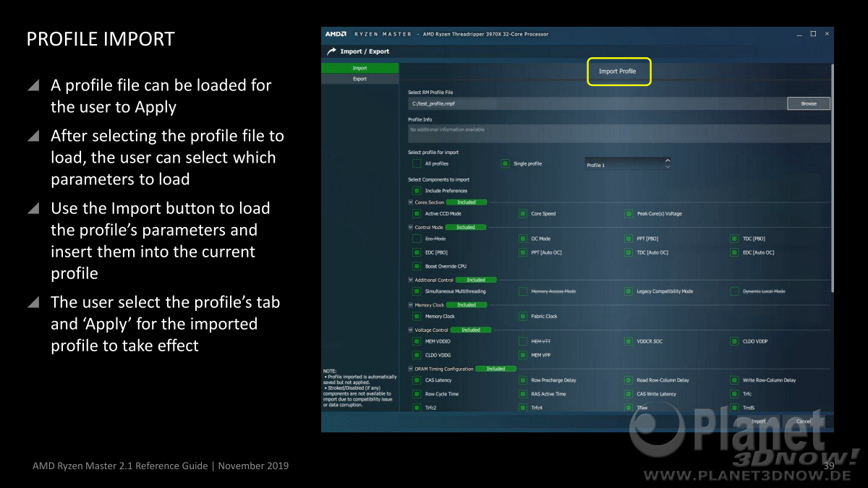
Task: Collapse the Memory Clock group
Action: click(411, 305)
